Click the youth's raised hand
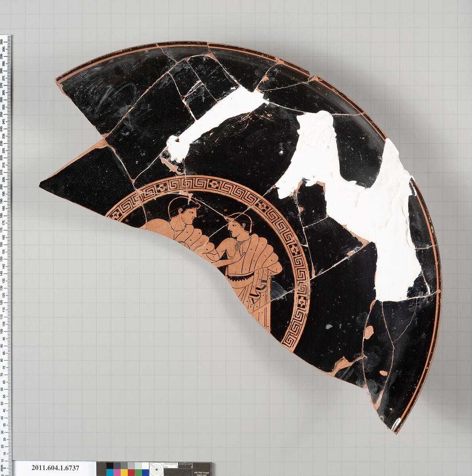The image size is (472, 476). (x=237, y=248)
